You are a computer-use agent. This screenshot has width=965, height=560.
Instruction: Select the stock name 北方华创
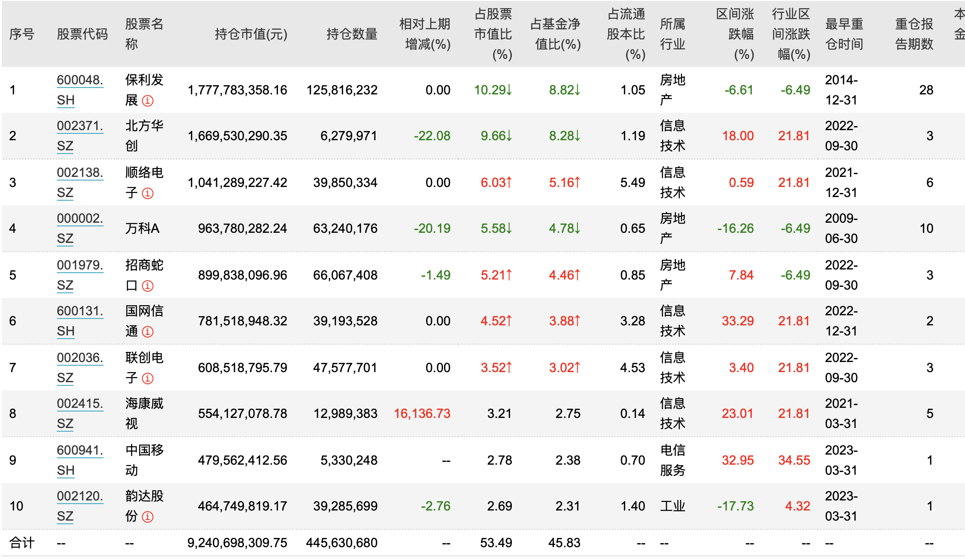coord(144,136)
